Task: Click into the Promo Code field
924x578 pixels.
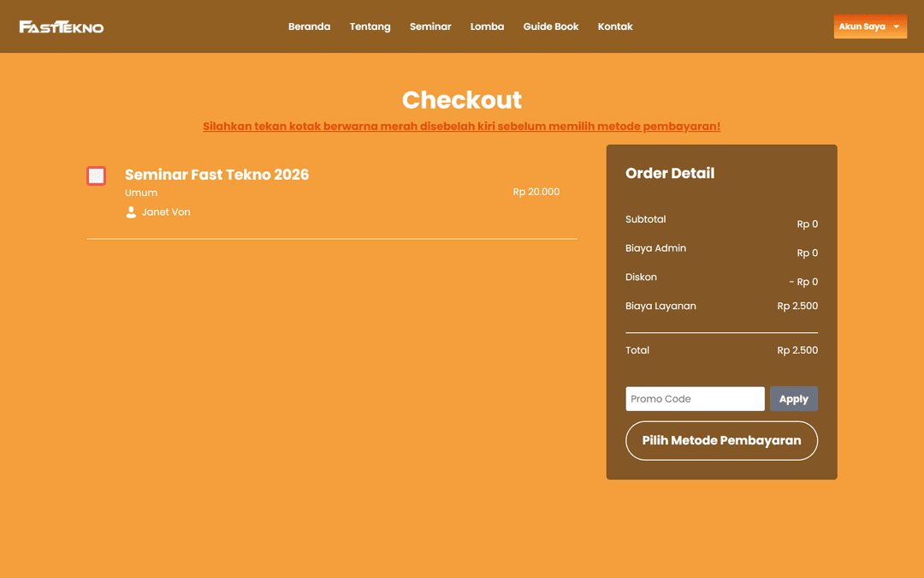Action: [x=695, y=398]
